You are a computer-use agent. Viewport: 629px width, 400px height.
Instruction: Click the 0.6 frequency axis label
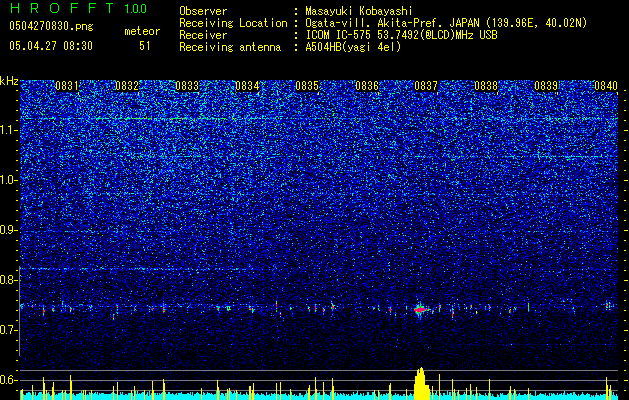coord(8,380)
